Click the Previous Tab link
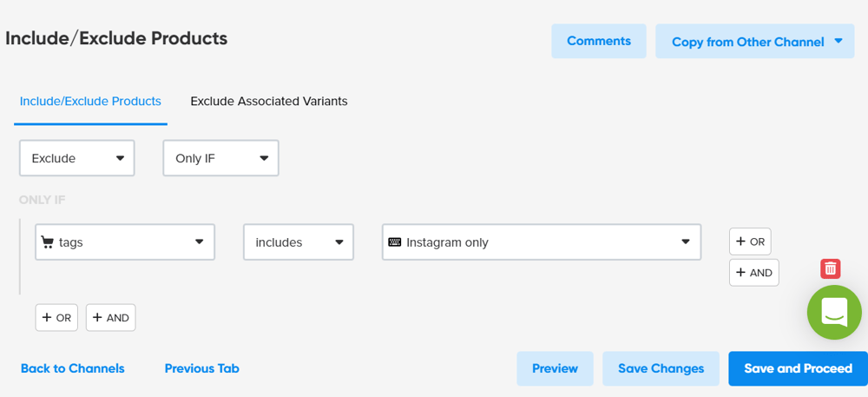 pos(201,368)
